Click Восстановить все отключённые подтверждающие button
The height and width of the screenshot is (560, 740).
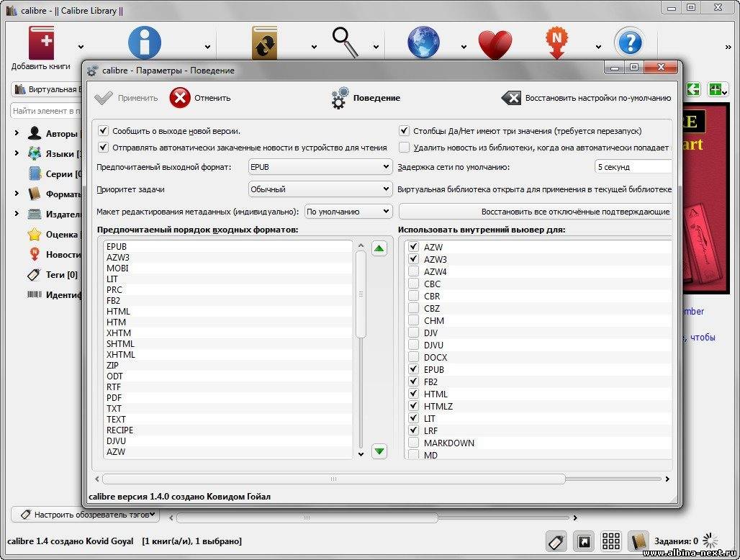pos(535,212)
